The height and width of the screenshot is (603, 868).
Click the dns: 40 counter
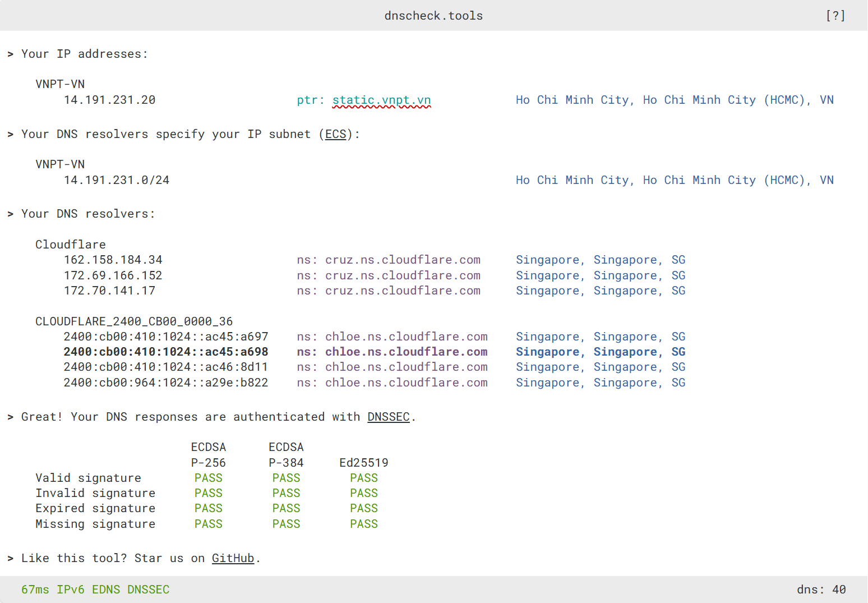tap(821, 590)
